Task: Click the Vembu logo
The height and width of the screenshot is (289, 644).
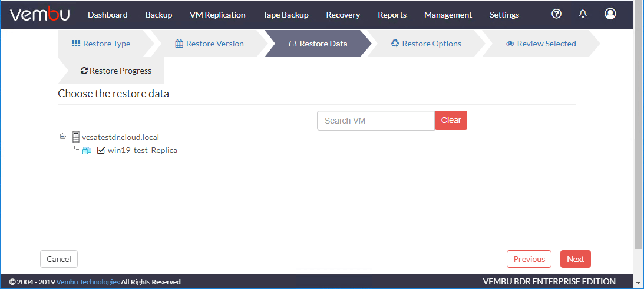Action: [x=39, y=14]
